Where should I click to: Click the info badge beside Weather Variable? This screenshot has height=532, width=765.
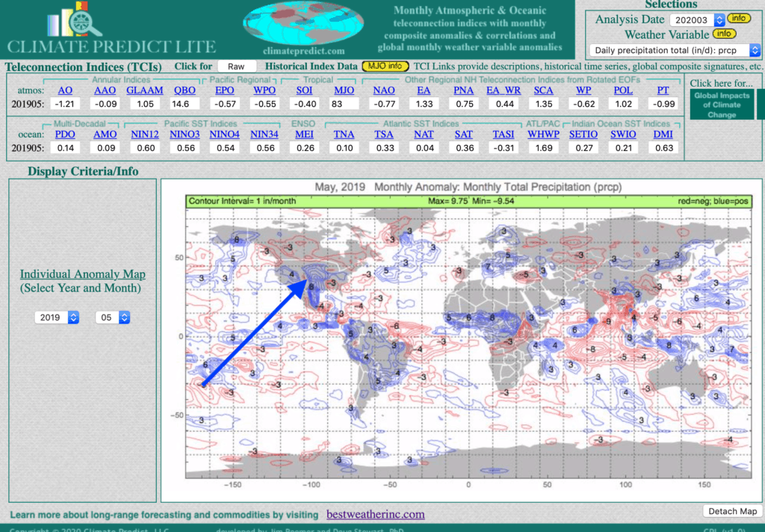point(723,34)
